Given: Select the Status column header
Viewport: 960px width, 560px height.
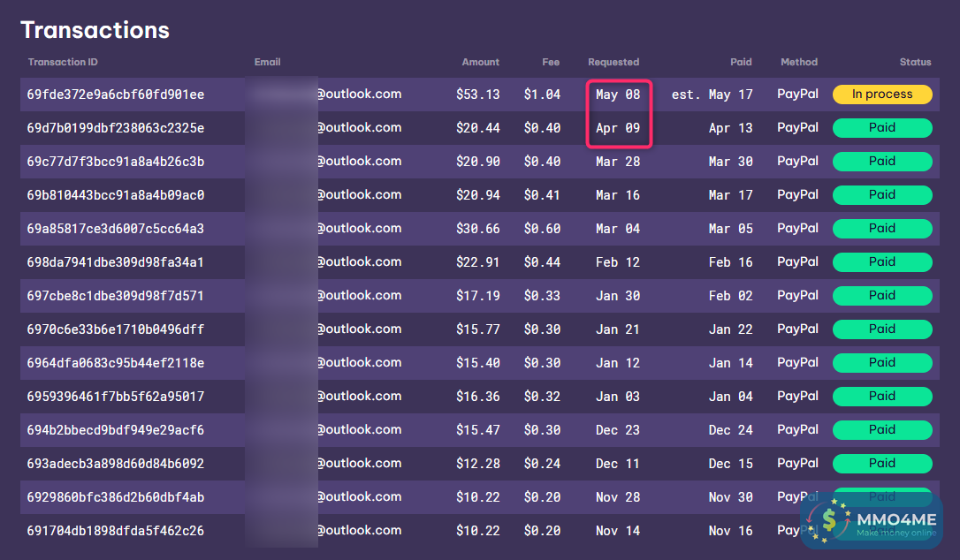Looking at the screenshot, I should pos(915,62).
